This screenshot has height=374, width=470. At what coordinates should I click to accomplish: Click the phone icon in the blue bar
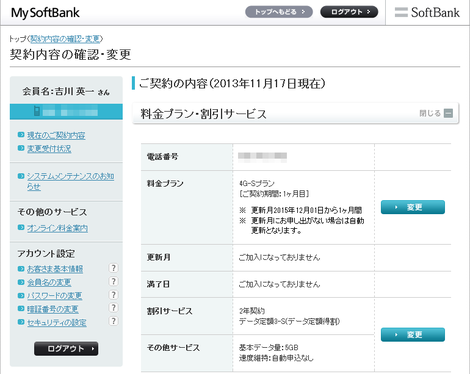coord(37,111)
